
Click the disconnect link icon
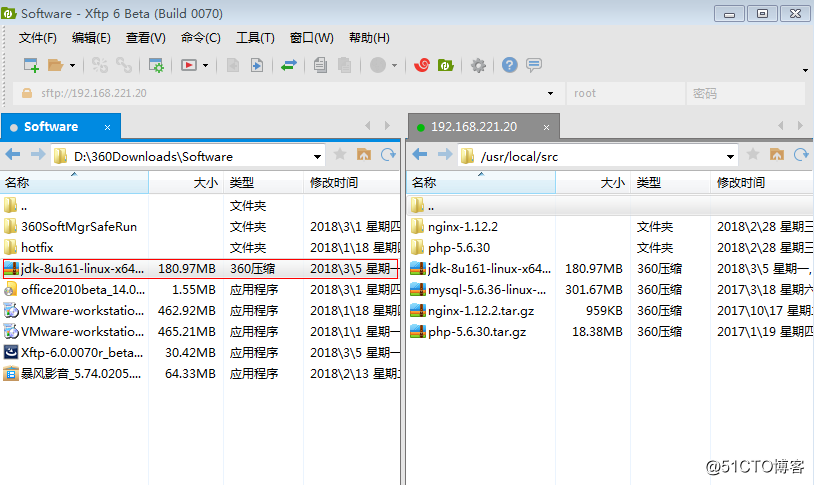(124, 65)
